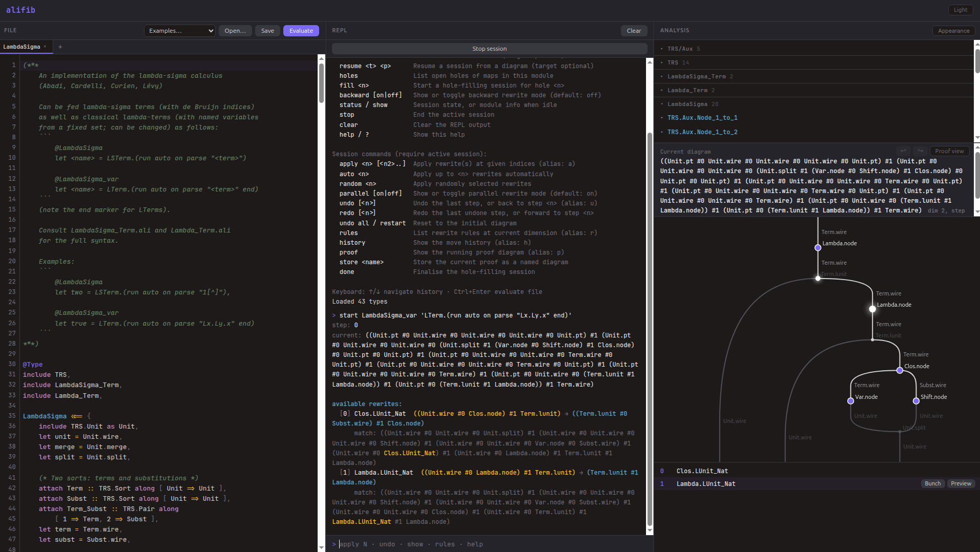Select the Var.node vertex in diagram
The width and height of the screenshot is (980, 552).
850,401
